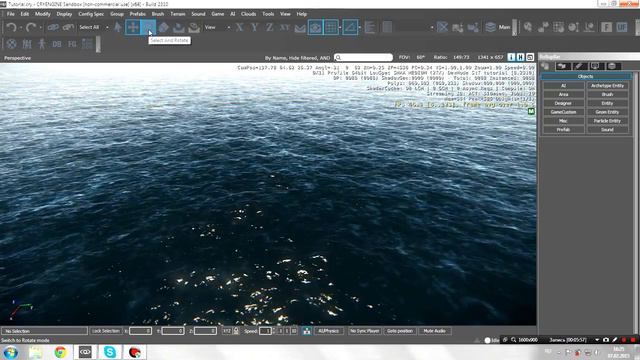Screen dimensions: 640x360
Task: Click the F toolbar icon
Action: point(606,27)
